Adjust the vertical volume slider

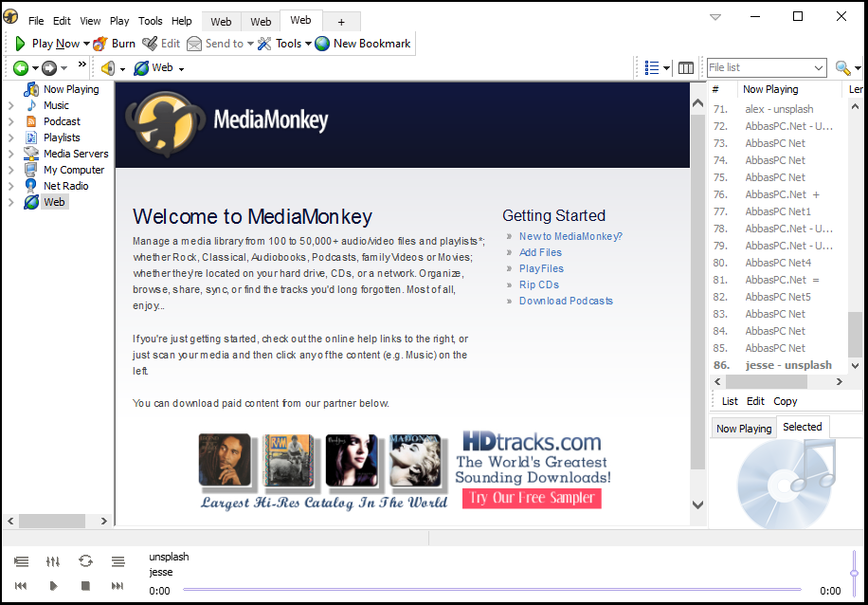(855, 573)
